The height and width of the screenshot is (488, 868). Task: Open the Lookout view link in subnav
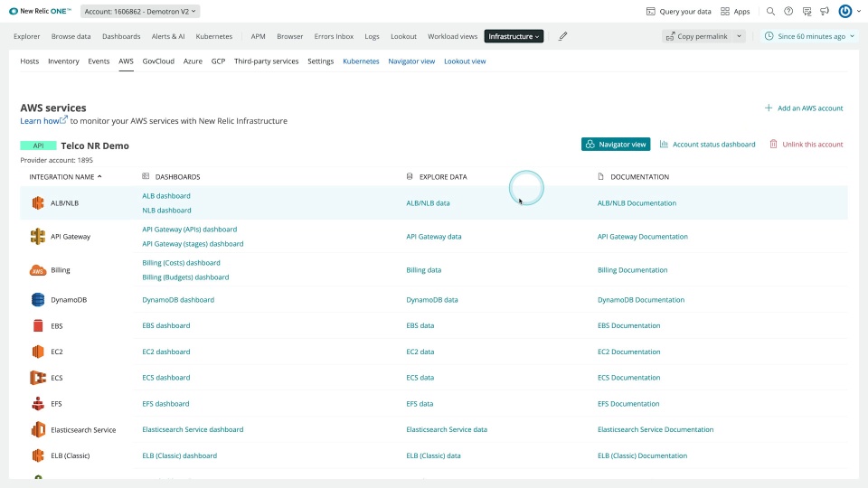pyautogui.click(x=465, y=61)
